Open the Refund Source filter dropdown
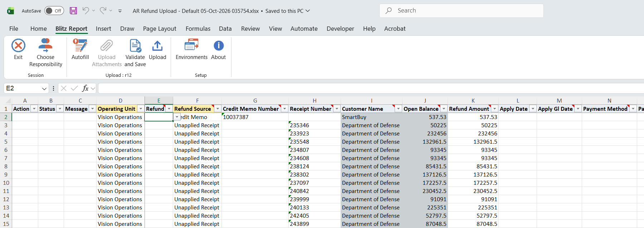This screenshot has height=228, width=644. tap(218, 109)
